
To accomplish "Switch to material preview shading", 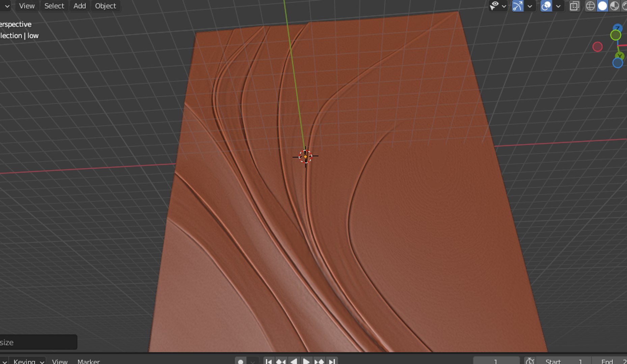I will point(615,6).
